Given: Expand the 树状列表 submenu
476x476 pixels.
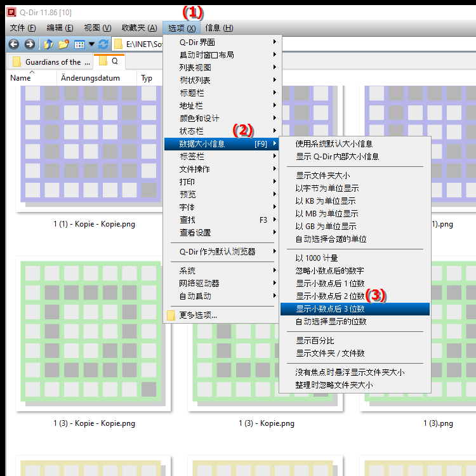Looking at the screenshot, I should (x=222, y=80).
